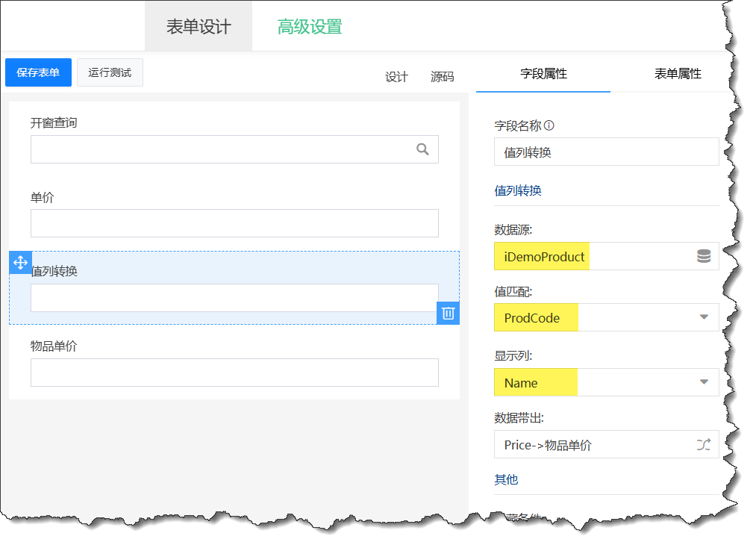Switch to the 高级设置 tab
The height and width of the screenshot is (545, 756).
[x=309, y=27]
